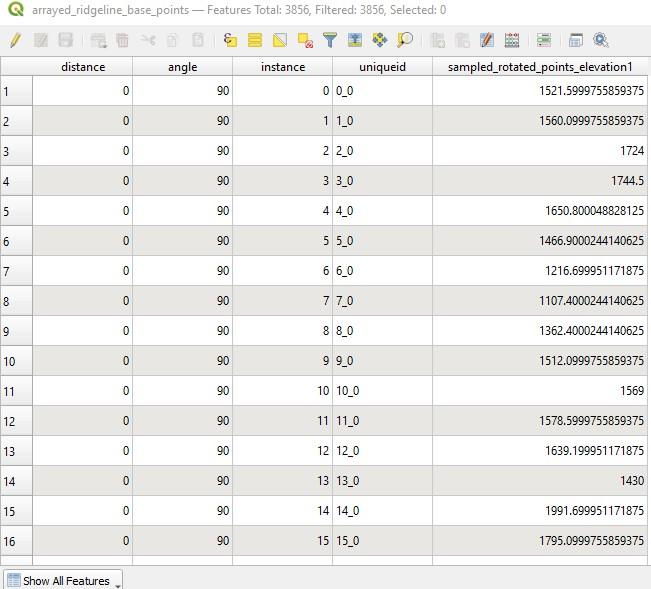Open the Show All Features dropdown arrow
Viewport: 651px width, 589px height.
pos(117,585)
